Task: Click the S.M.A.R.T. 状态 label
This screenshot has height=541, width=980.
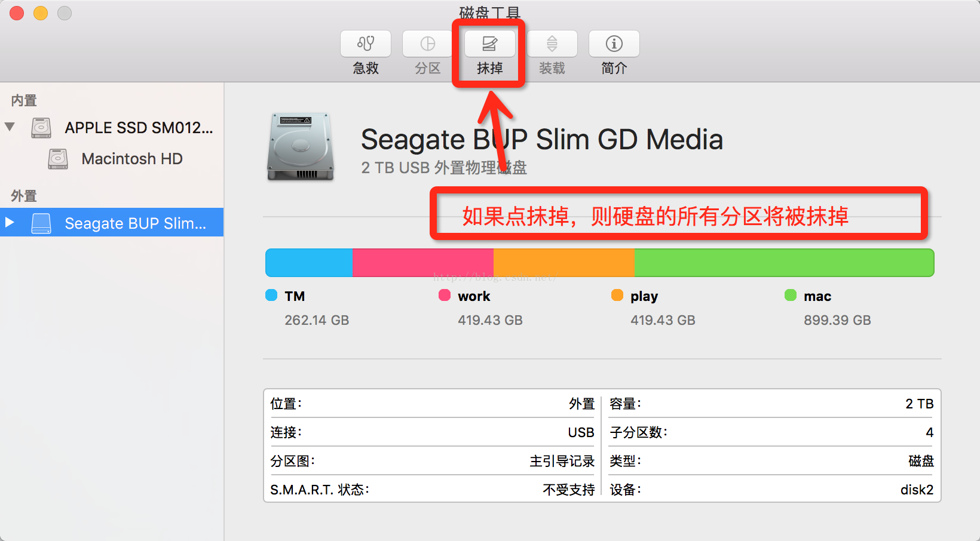Action: [320, 490]
